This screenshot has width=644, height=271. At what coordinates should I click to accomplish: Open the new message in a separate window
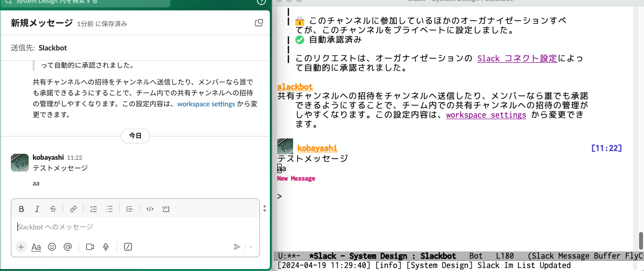258,23
